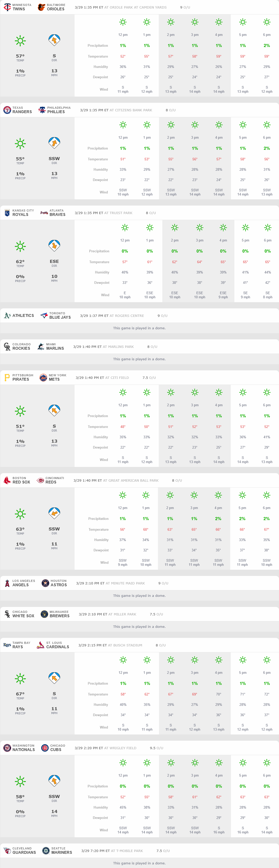The height and width of the screenshot is (868, 279).
Task: Click the Seattle Mariners compass logo
Action: [46, 850]
